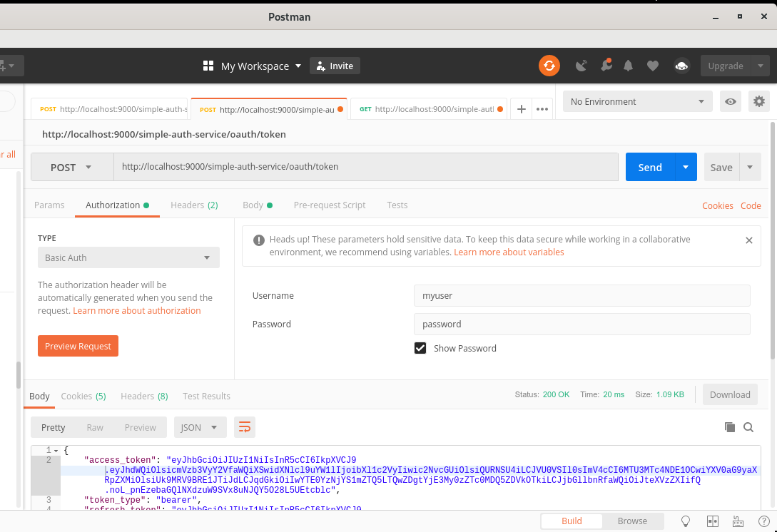Open the Cookies link
The width and height of the screenshot is (777, 532).
pos(718,205)
